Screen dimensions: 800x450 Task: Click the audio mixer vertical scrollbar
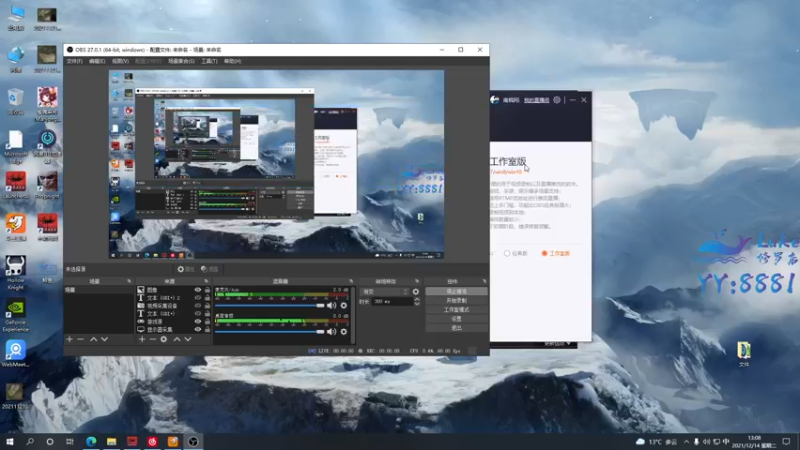tap(353, 314)
